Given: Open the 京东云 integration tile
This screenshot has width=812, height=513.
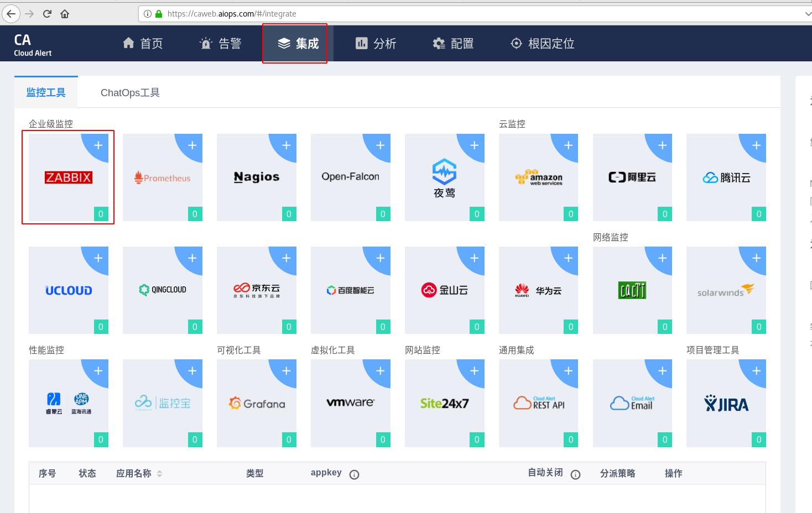Looking at the screenshot, I should pos(257,290).
